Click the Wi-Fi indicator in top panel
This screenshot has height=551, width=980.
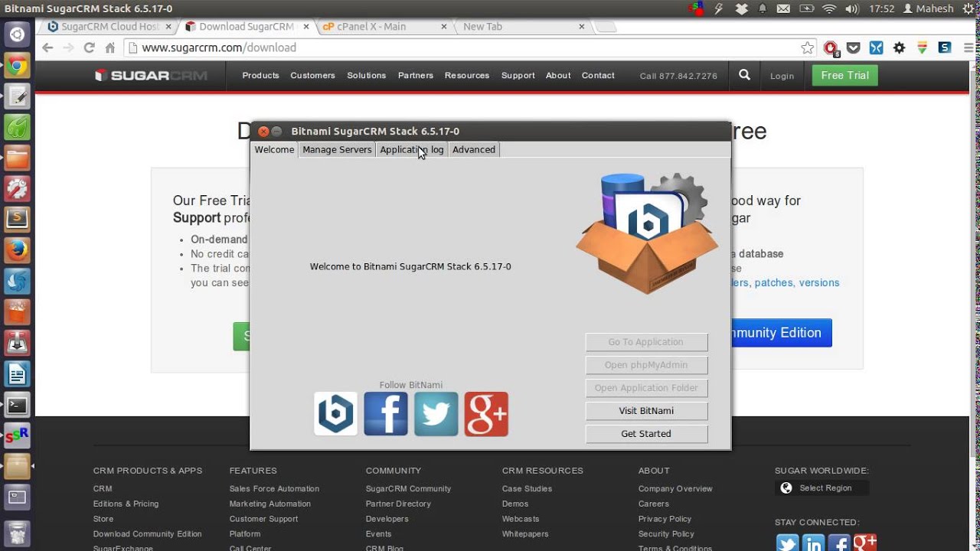click(x=829, y=8)
